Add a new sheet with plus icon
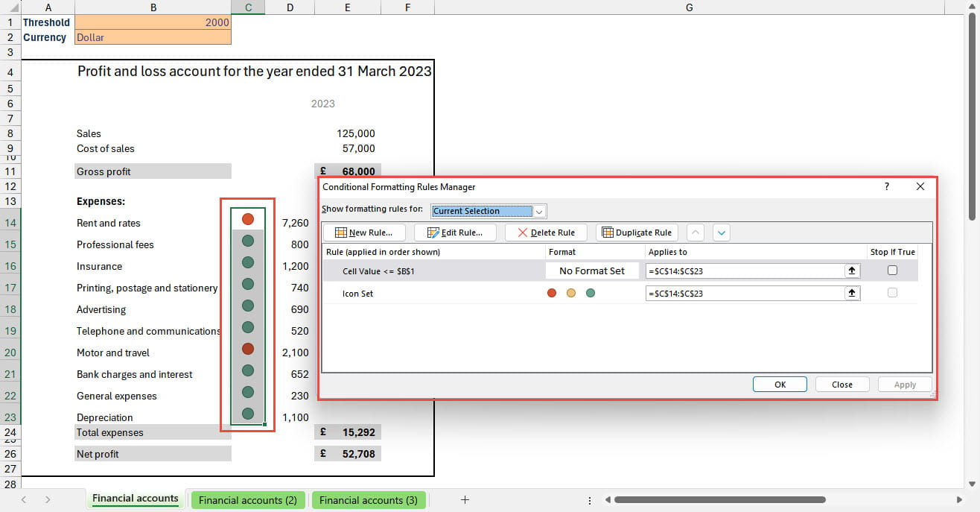This screenshot has width=980, height=512. (x=465, y=500)
